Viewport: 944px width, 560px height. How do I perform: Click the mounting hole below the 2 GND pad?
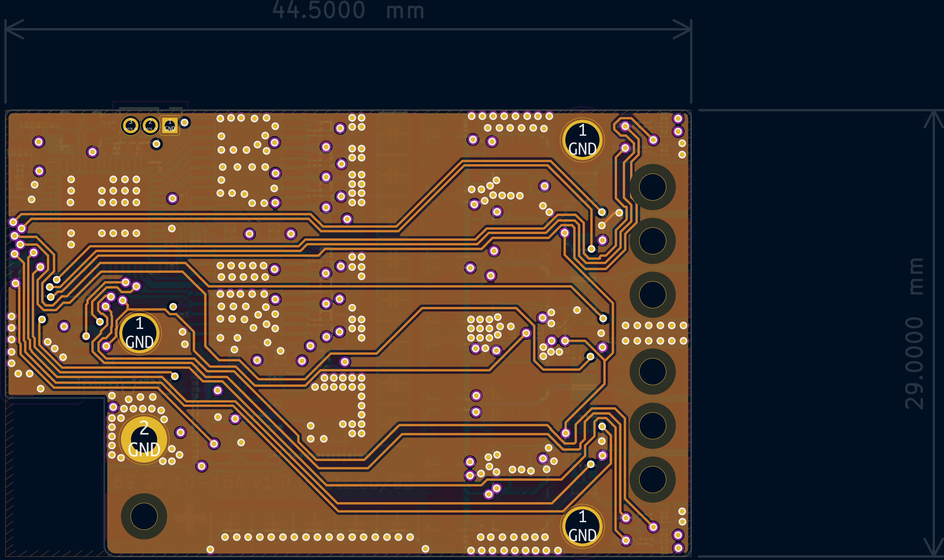click(x=144, y=516)
